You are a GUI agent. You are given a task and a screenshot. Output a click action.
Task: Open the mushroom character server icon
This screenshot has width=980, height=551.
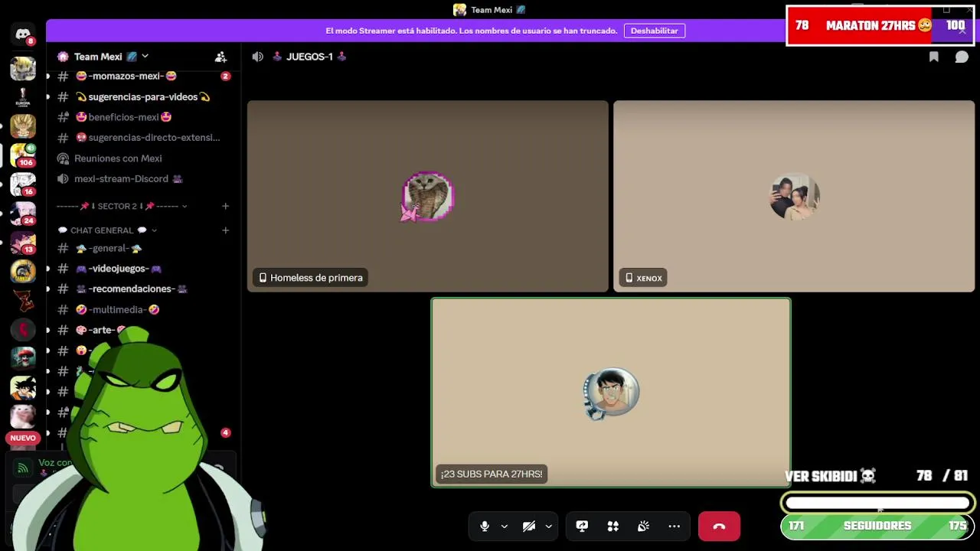[23, 358]
